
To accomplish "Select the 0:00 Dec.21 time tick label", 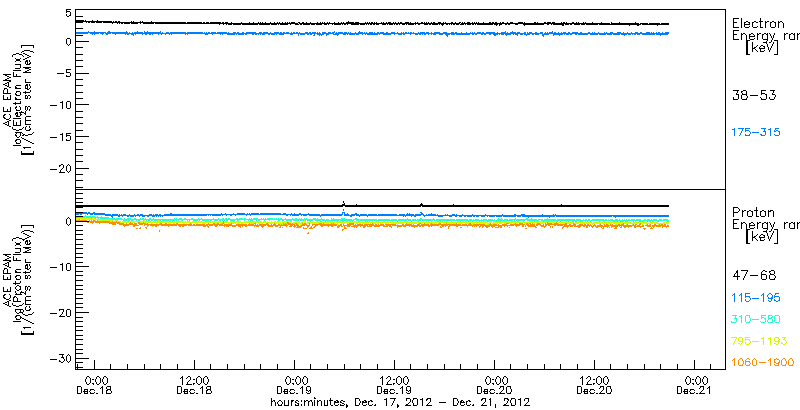I will click(695, 385).
